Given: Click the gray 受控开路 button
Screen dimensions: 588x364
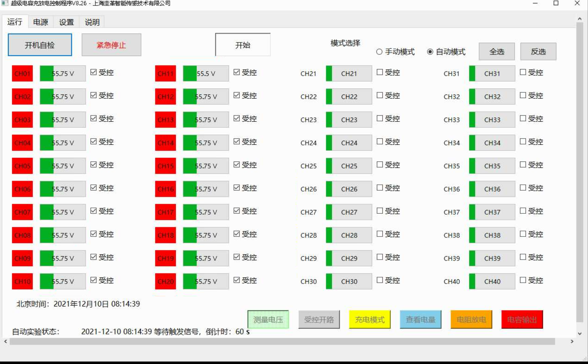Looking at the screenshot, I should pyautogui.click(x=319, y=320).
